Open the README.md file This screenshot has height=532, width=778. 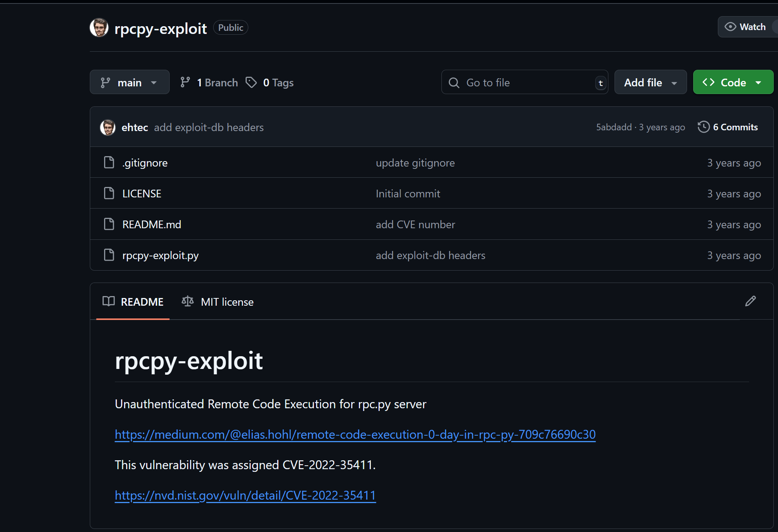click(x=152, y=224)
